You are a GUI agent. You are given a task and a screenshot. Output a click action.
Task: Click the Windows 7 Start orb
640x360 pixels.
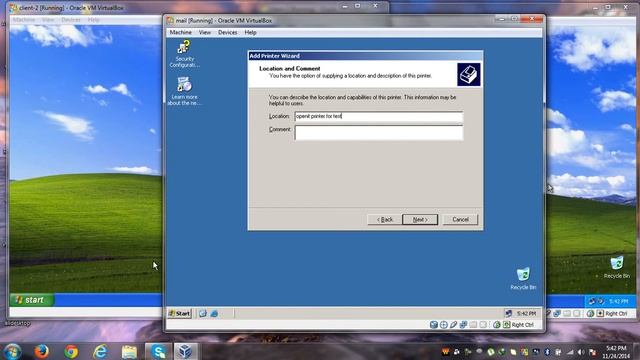(x=12, y=351)
